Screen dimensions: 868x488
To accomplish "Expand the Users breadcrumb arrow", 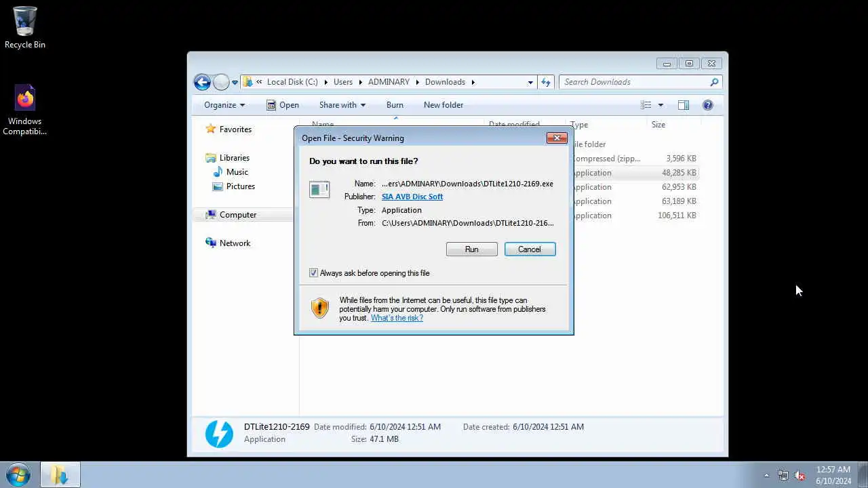I will click(x=361, y=82).
